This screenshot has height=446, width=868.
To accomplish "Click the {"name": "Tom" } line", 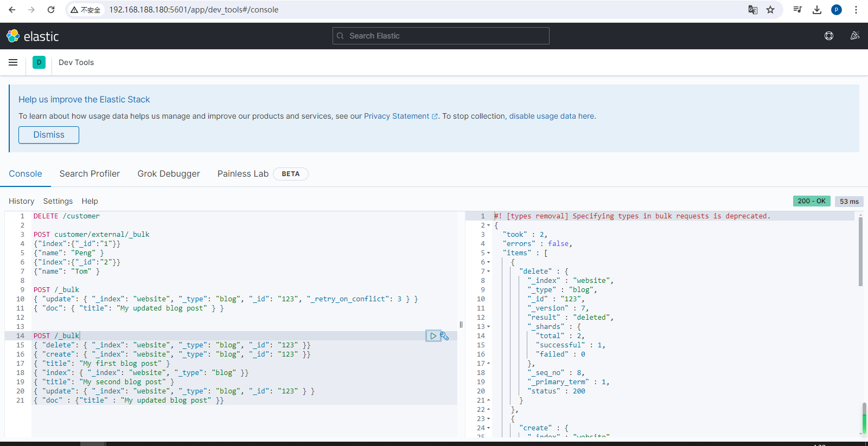I will click(x=67, y=272).
